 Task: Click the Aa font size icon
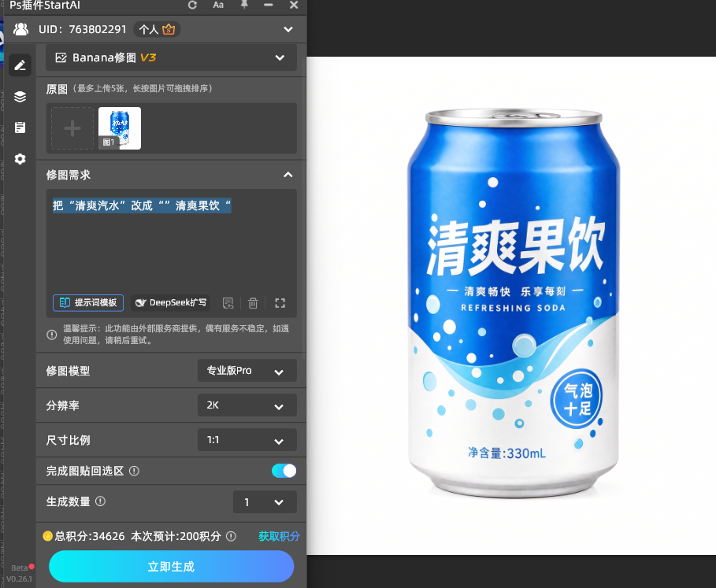(218, 5)
